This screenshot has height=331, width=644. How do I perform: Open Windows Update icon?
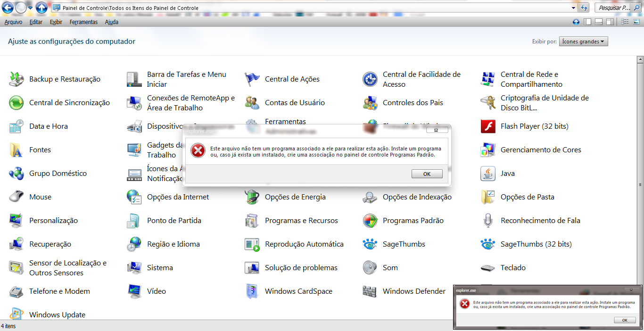click(x=17, y=314)
